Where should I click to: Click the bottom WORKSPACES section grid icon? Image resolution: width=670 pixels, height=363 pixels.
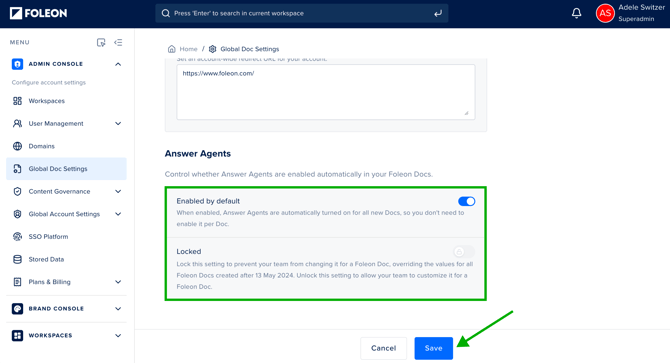[17, 336]
